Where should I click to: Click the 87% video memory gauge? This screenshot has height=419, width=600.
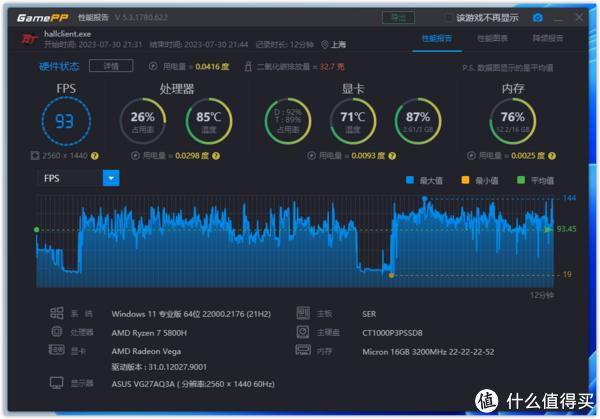[418, 121]
